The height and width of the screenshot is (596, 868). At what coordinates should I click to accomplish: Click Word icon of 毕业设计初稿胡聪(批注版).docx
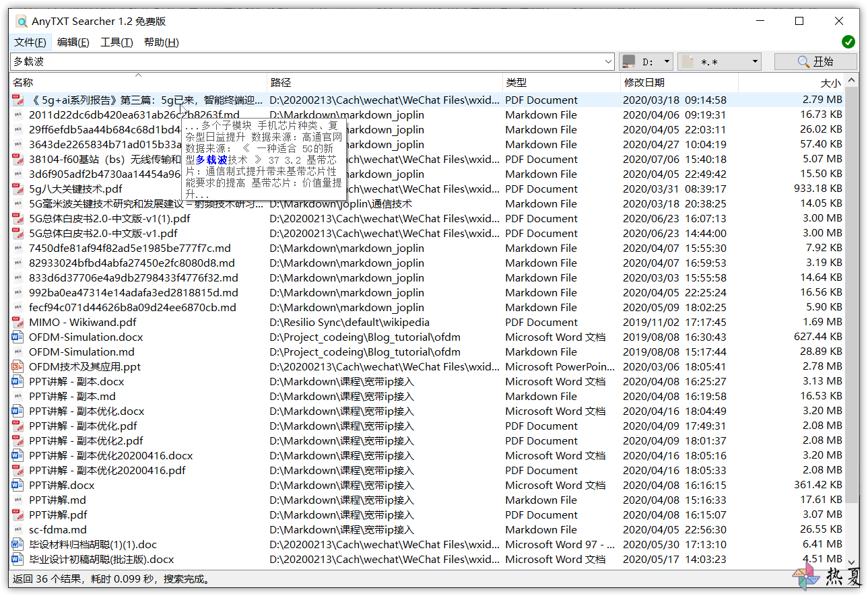coord(18,560)
